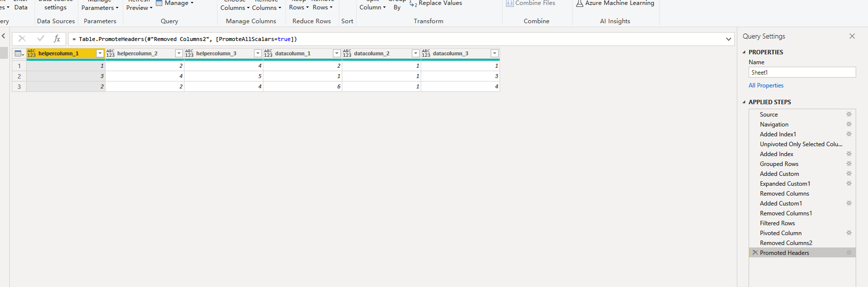The height and width of the screenshot is (287, 868).
Task: Change data type icon of helpercolumn_2
Action: click(110, 53)
